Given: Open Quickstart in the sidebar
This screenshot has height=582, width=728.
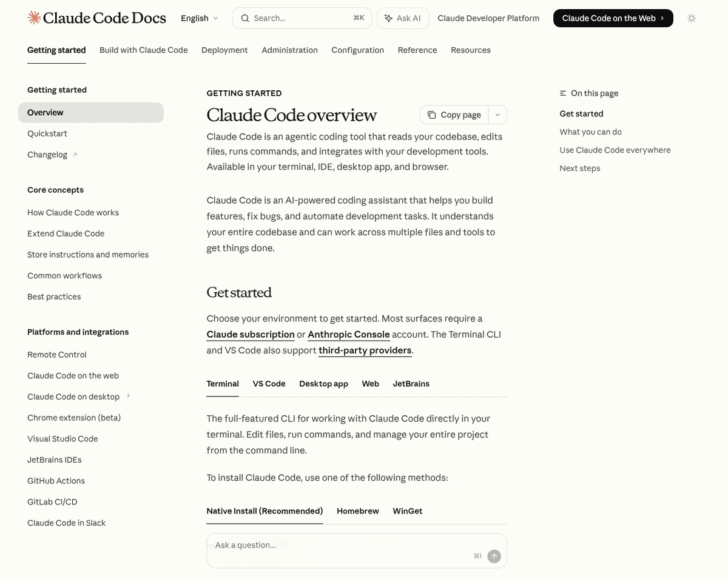Looking at the screenshot, I should pos(47,133).
